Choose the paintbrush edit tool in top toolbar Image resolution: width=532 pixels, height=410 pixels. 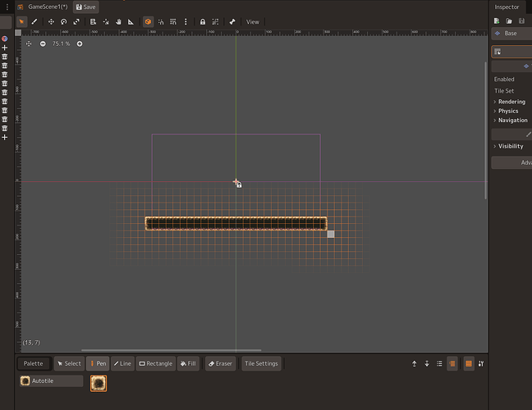(34, 22)
